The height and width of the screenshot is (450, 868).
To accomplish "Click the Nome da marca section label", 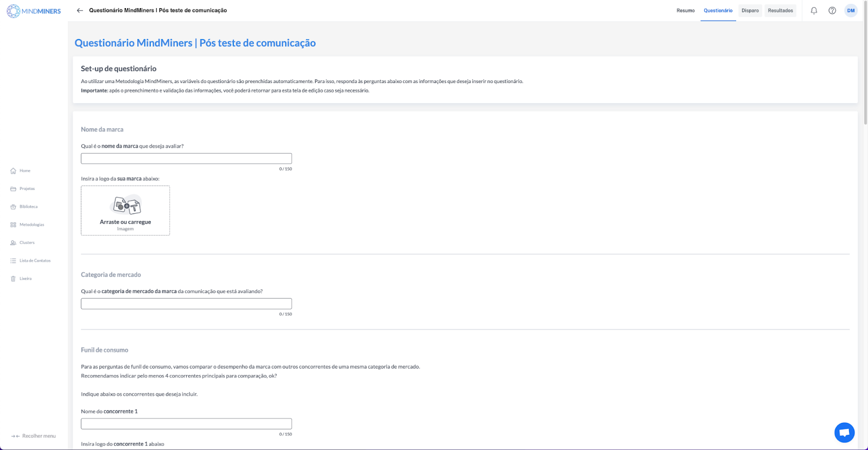I will 102,130.
